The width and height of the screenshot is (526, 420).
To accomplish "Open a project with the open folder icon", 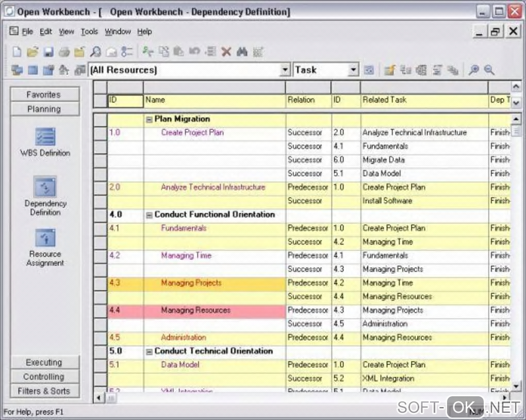I will [33, 52].
